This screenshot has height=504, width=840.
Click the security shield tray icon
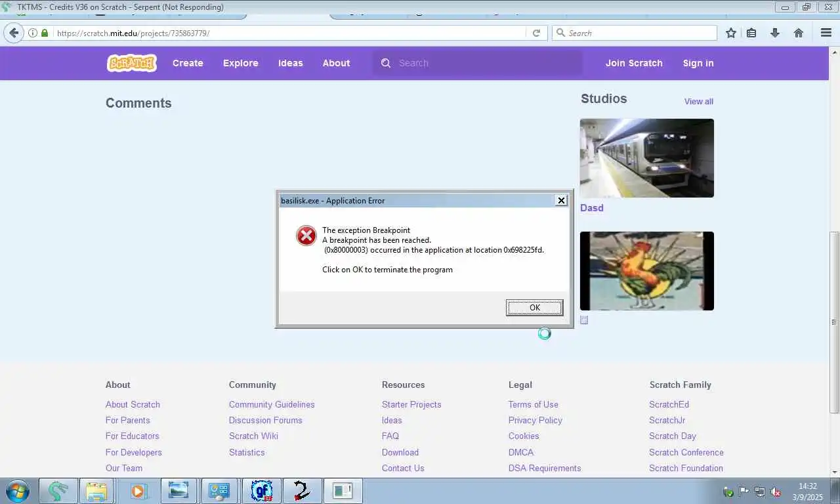[x=728, y=492]
